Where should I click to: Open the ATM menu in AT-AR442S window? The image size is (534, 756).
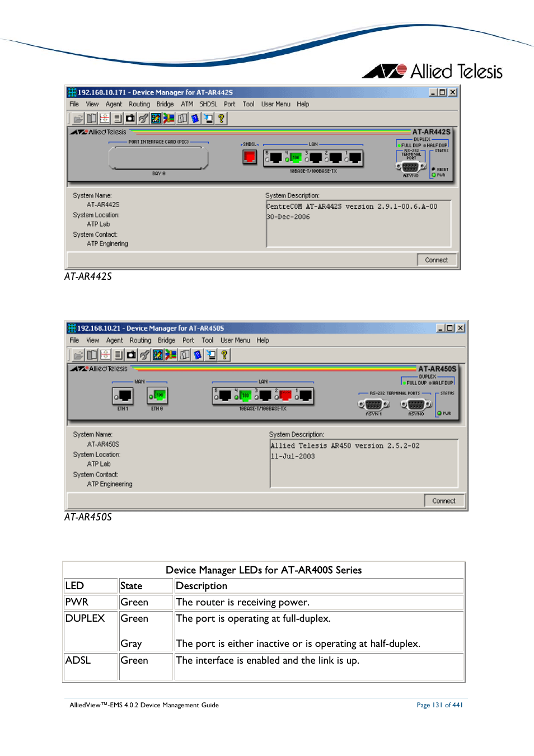click(187, 104)
